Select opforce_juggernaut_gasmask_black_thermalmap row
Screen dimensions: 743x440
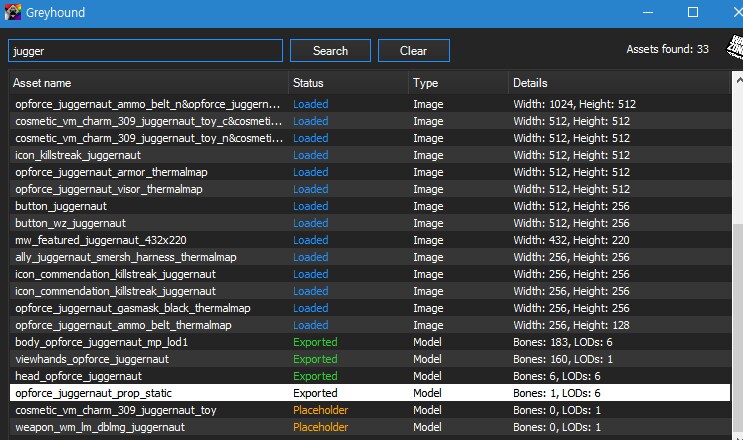pos(370,308)
